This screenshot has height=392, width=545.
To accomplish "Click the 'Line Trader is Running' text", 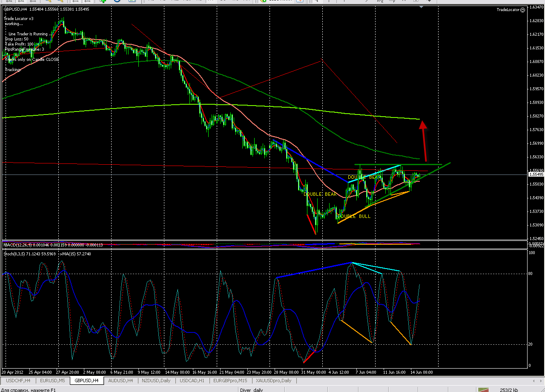I will point(28,34).
